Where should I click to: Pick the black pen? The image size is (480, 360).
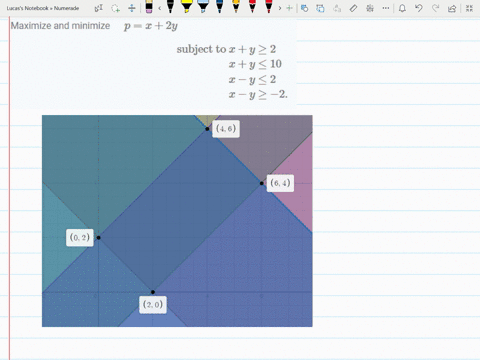(x=170, y=7)
